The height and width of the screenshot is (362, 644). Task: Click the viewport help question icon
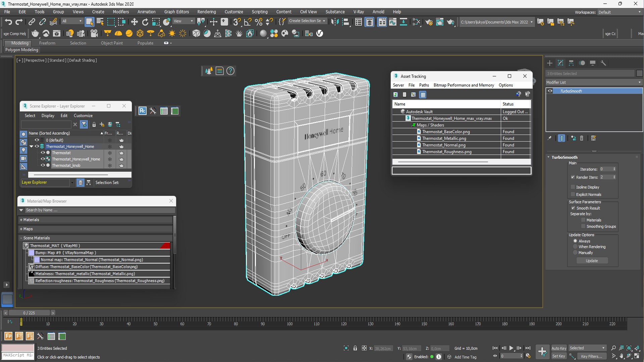click(x=230, y=71)
